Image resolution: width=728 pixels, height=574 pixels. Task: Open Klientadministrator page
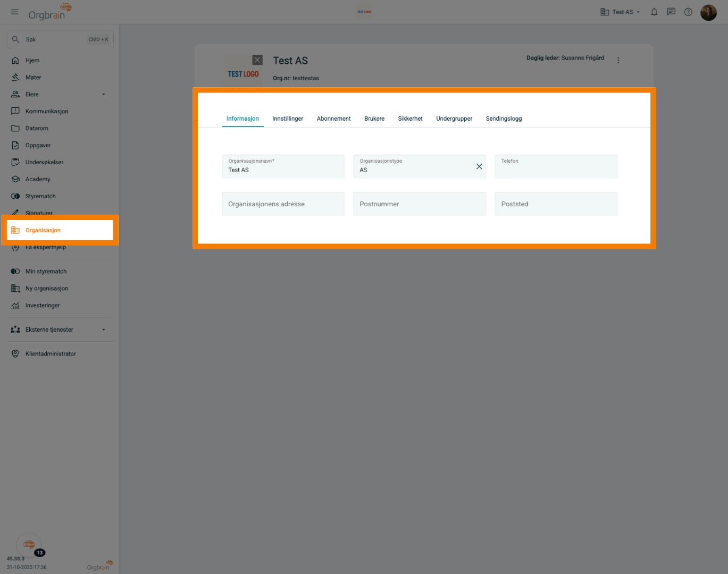(x=51, y=353)
